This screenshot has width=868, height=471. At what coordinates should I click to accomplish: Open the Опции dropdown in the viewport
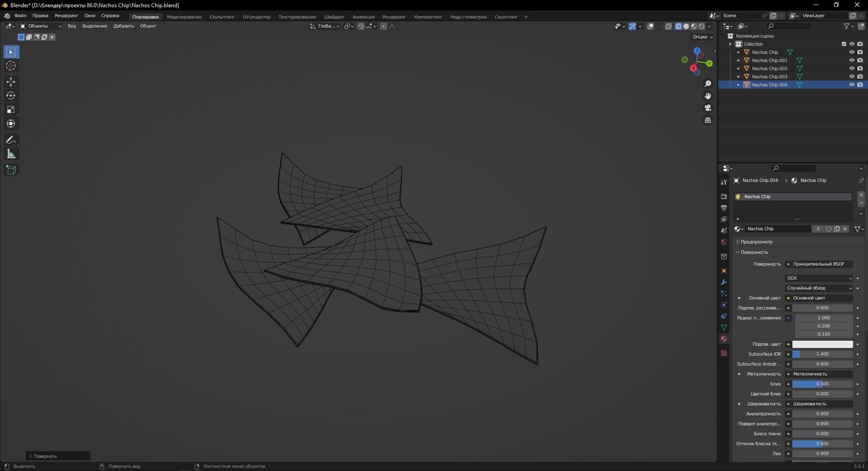tap(702, 37)
